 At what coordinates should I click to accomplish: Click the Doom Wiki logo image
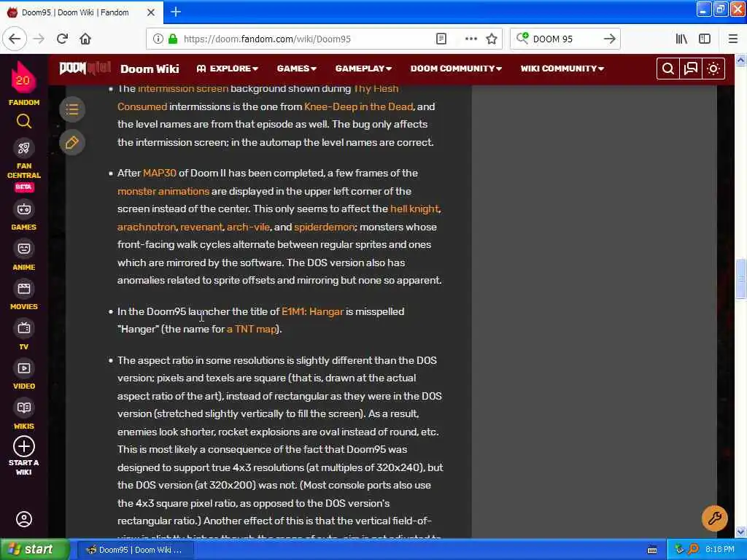pos(85,69)
